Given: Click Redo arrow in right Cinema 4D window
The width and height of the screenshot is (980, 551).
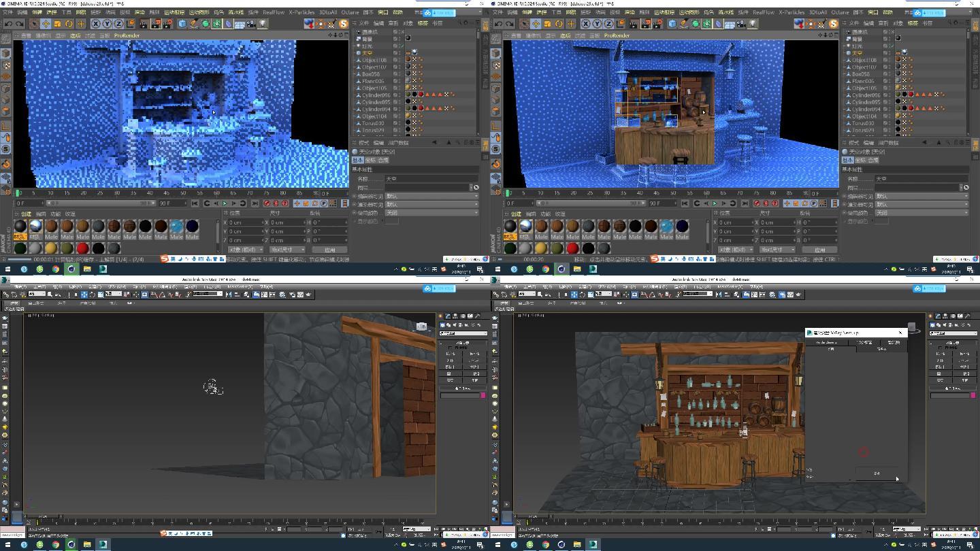Looking at the screenshot, I should coord(509,23).
